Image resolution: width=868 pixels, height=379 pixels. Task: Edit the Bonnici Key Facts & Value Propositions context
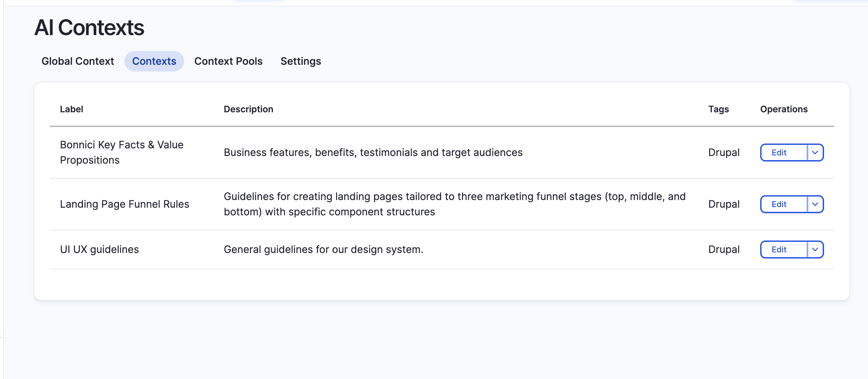click(x=779, y=152)
